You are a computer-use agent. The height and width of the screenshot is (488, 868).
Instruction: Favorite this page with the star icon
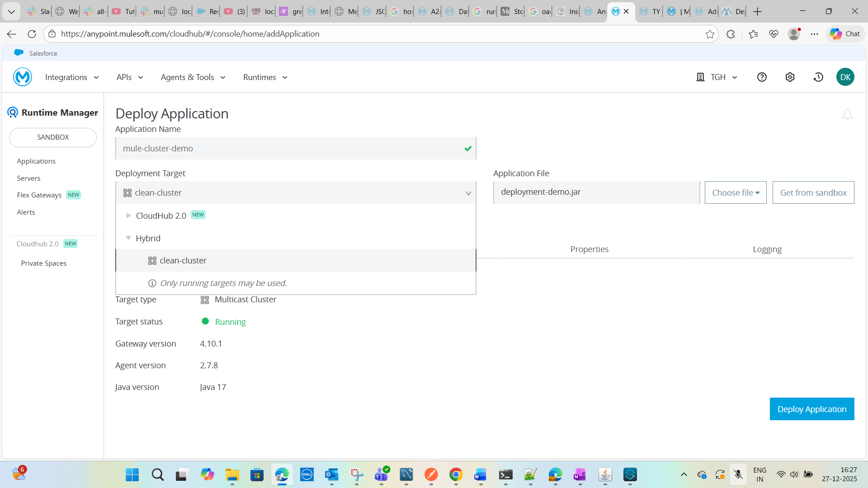point(710,34)
